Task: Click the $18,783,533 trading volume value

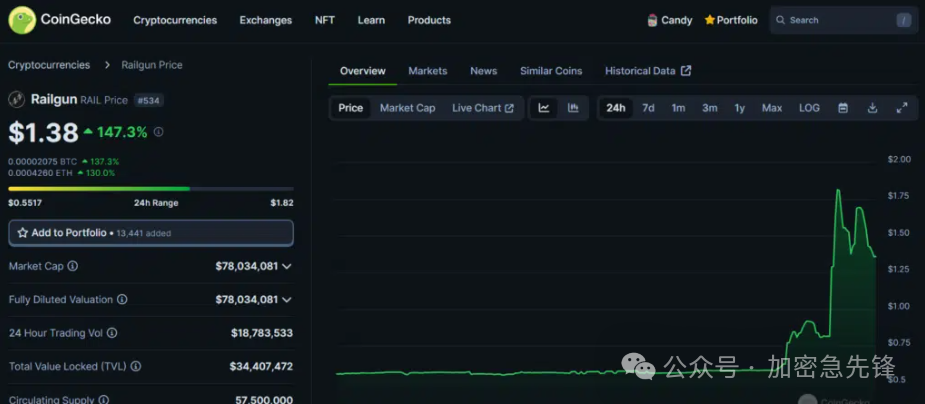Action: pos(262,333)
